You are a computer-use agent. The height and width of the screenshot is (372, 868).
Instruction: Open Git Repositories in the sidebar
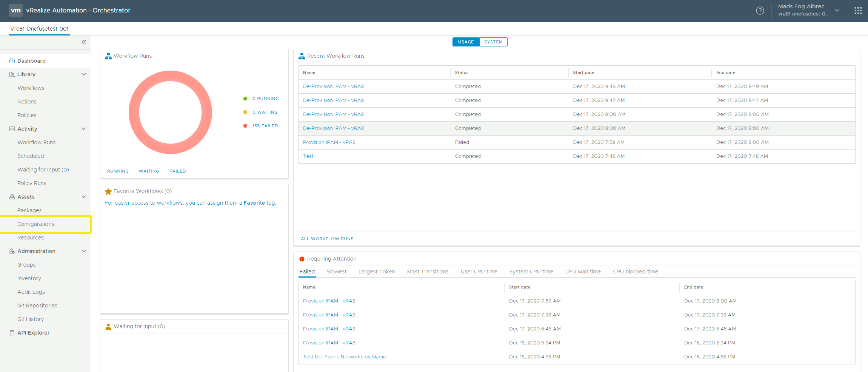(x=37, y=306)
